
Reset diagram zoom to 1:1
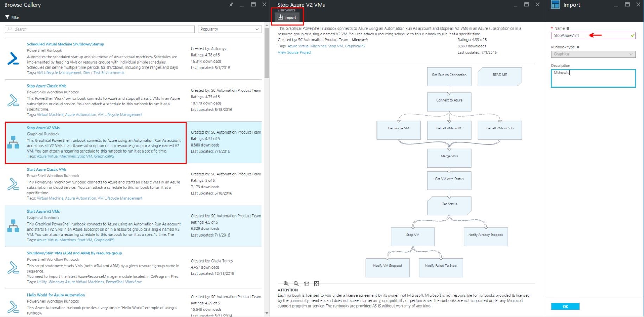[x=307, y=284]
